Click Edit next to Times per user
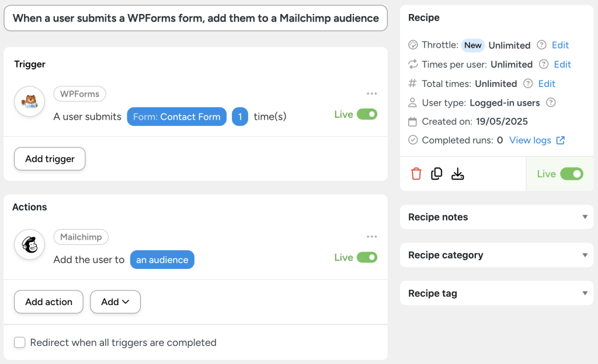The image size is (598, 364). 561,64
